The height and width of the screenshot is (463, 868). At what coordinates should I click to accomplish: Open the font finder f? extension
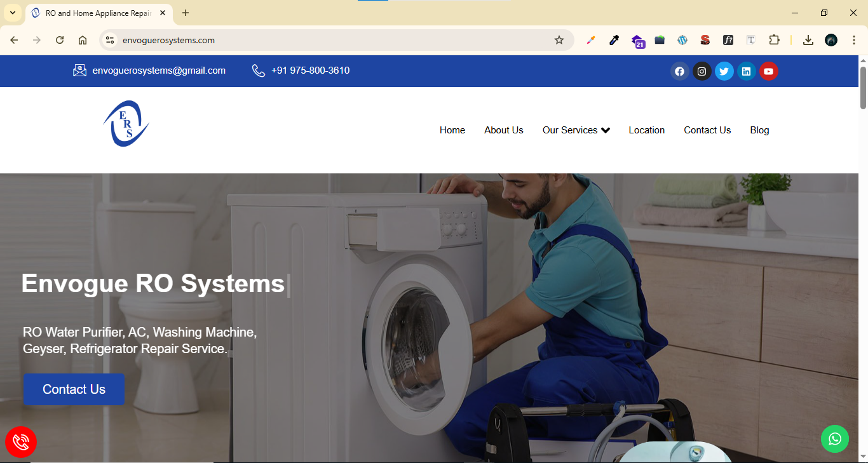tap(728, 40)
